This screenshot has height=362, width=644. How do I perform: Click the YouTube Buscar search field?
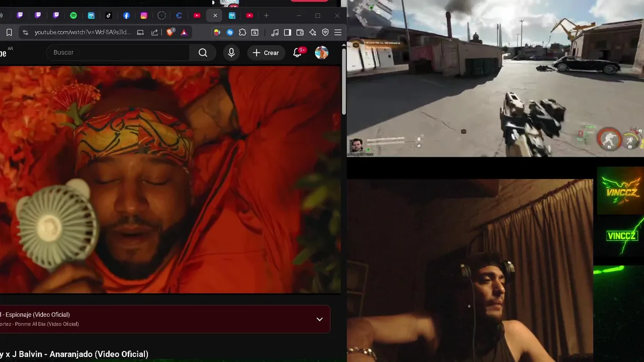[118, 52]
